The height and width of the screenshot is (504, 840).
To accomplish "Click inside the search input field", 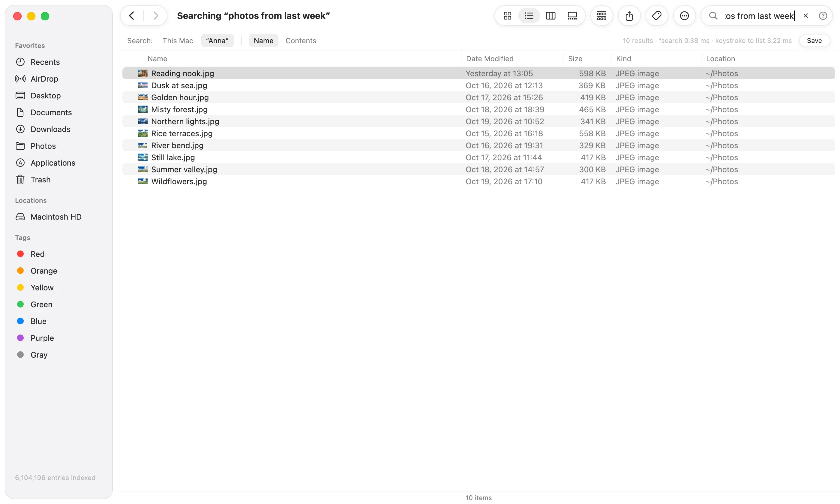I will click(760, 16).
